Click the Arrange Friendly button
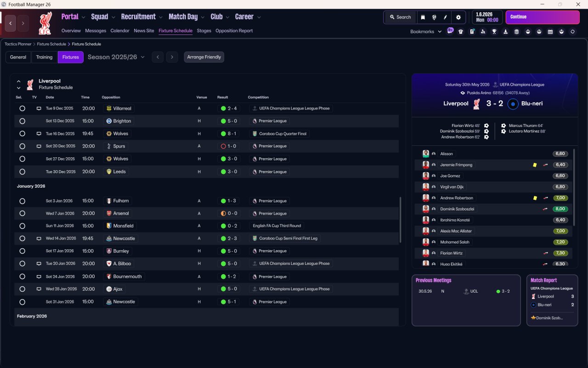Screen dimensions: 588x368 pos(204,57)
